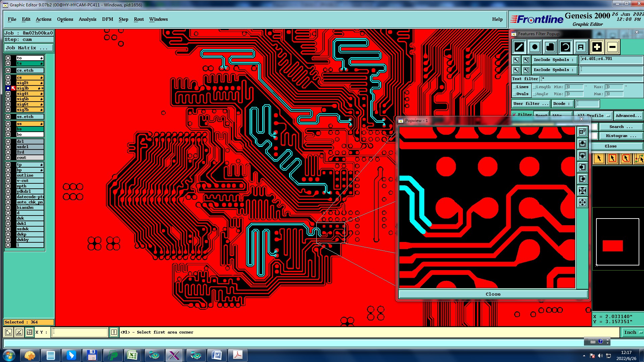Screen dimensions: 644x362
Task: Click the Histogram button
Action: [x=621, y=136]
